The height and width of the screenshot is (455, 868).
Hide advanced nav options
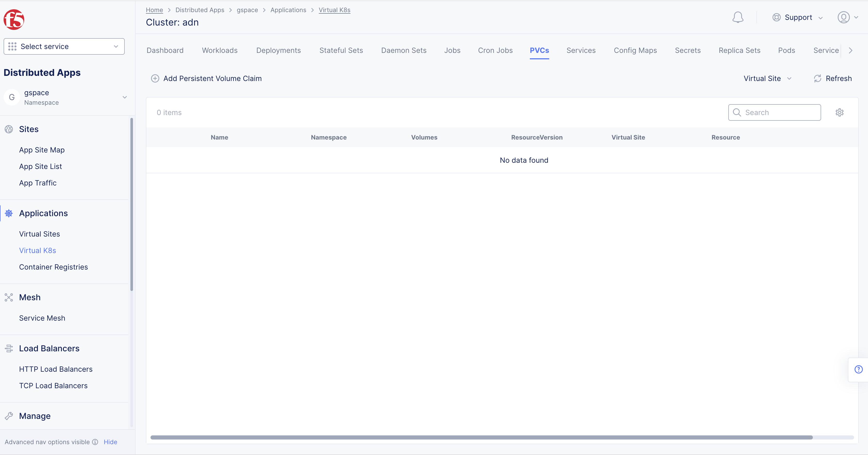coord(110,442)
